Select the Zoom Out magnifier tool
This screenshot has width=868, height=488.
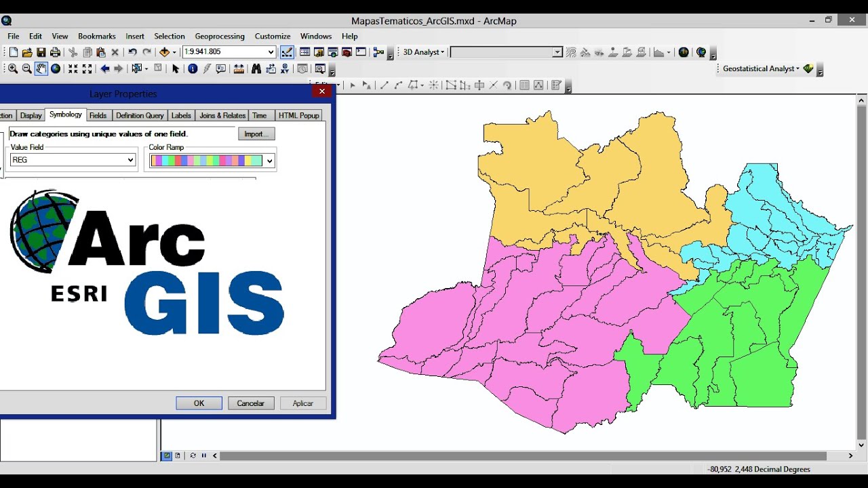coord(27,68)
